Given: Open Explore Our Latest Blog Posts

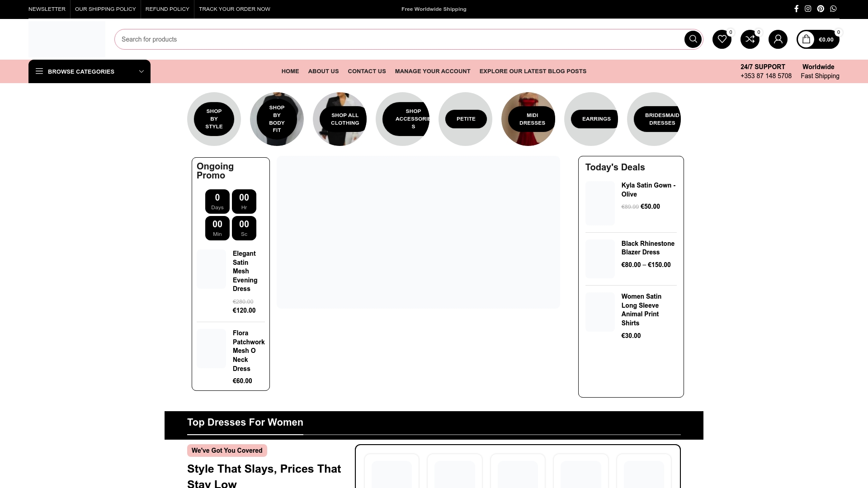Looking at the screenshot, I should pyautogui.click(x=533, y=71).
